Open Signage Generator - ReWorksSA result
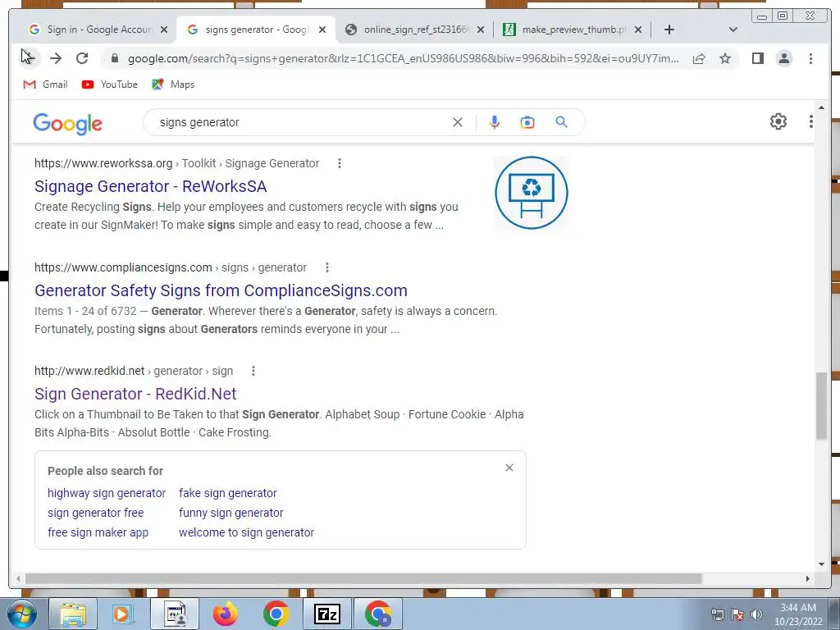This screenshot has height=630, width=840. click(151, 186)
